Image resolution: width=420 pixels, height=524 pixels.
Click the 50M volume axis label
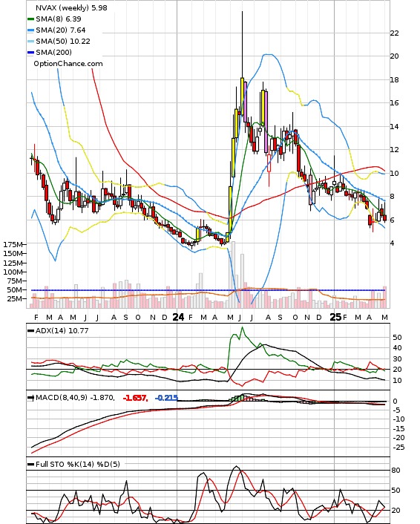pyautogui.click(x=15, y=289)
